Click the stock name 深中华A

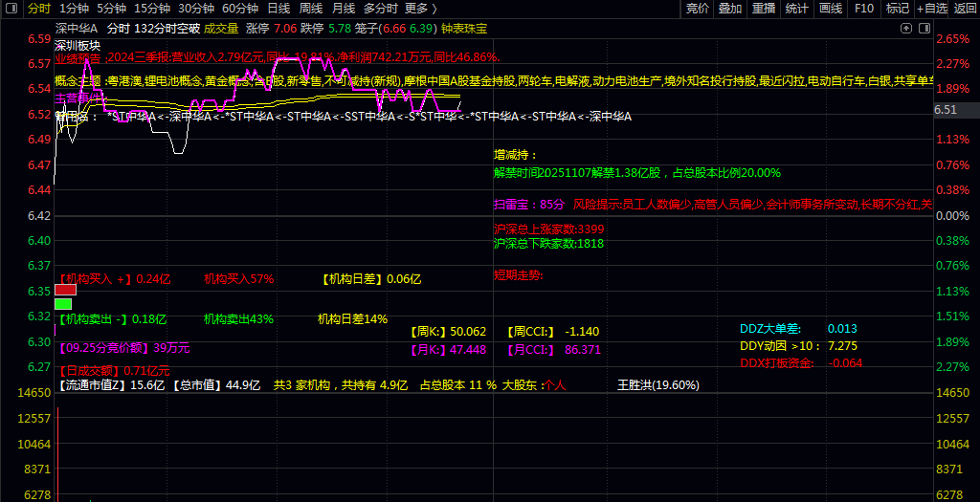[77, 28]
